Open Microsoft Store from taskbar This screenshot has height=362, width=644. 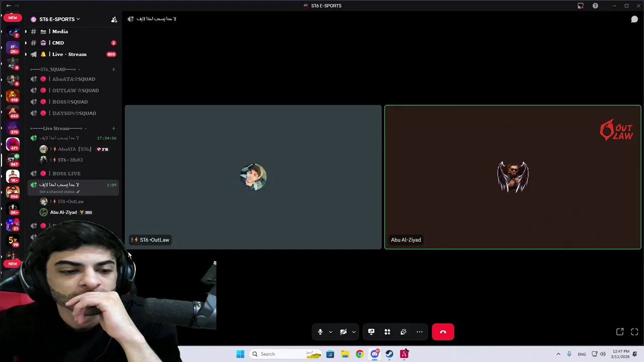coord(330,354)
